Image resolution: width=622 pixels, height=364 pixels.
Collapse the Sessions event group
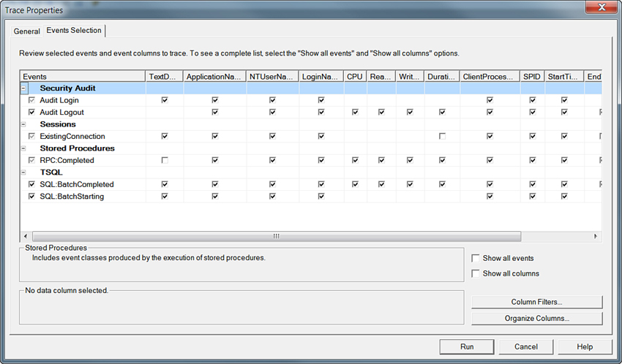[24, 124]
